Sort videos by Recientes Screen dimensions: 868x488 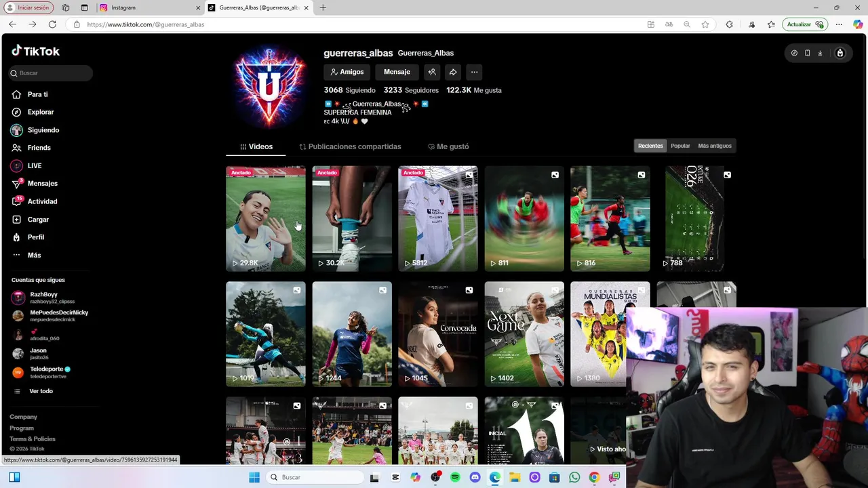[650, 146]
